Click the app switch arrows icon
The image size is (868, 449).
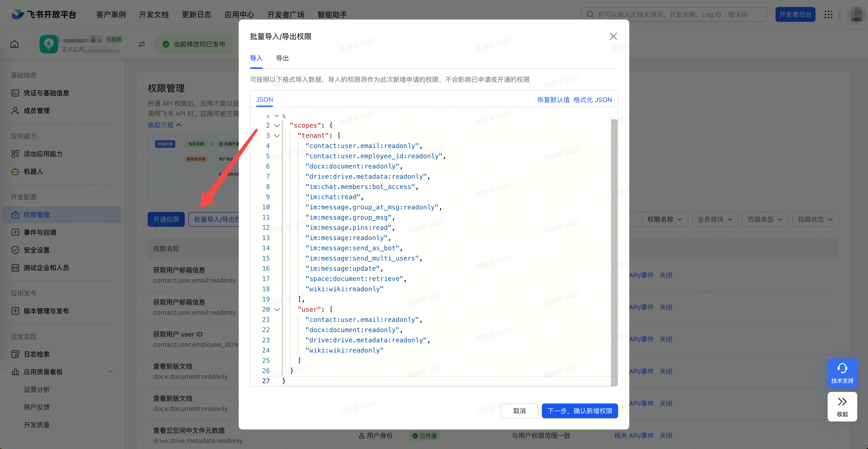(142, 44)
